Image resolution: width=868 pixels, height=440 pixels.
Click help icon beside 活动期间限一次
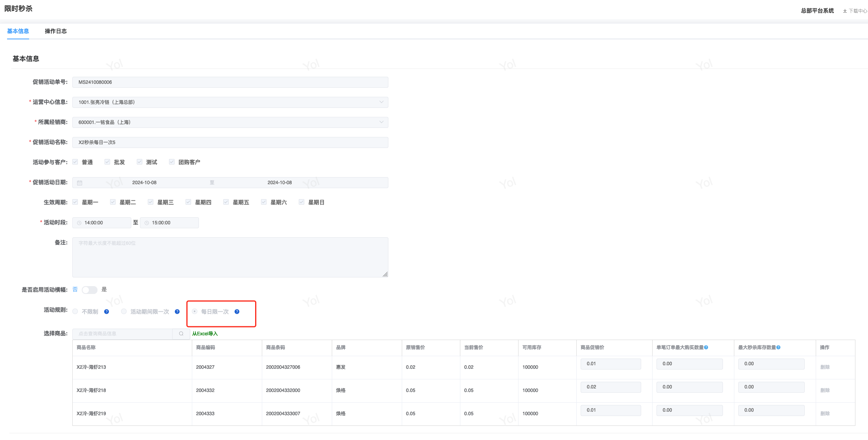177,312
